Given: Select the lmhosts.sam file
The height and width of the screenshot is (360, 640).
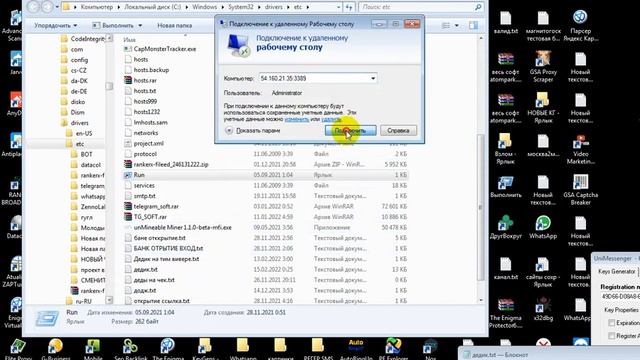Looking at the screenshot, I should 150,122.
